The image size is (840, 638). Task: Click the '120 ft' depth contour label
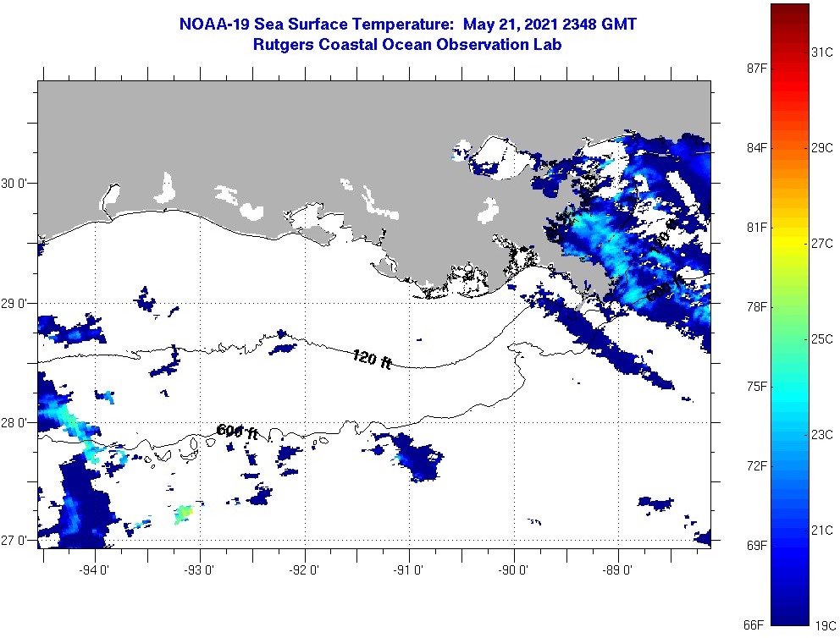372,359
